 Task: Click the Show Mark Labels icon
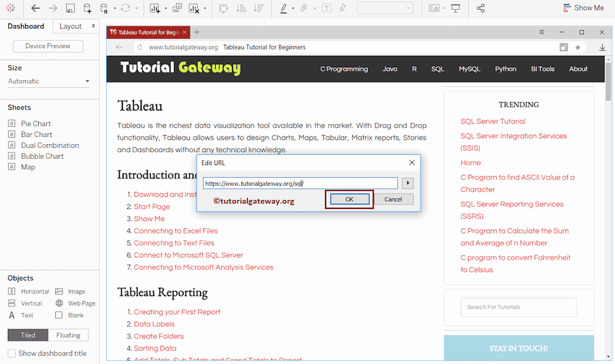[x=327, y=8]
